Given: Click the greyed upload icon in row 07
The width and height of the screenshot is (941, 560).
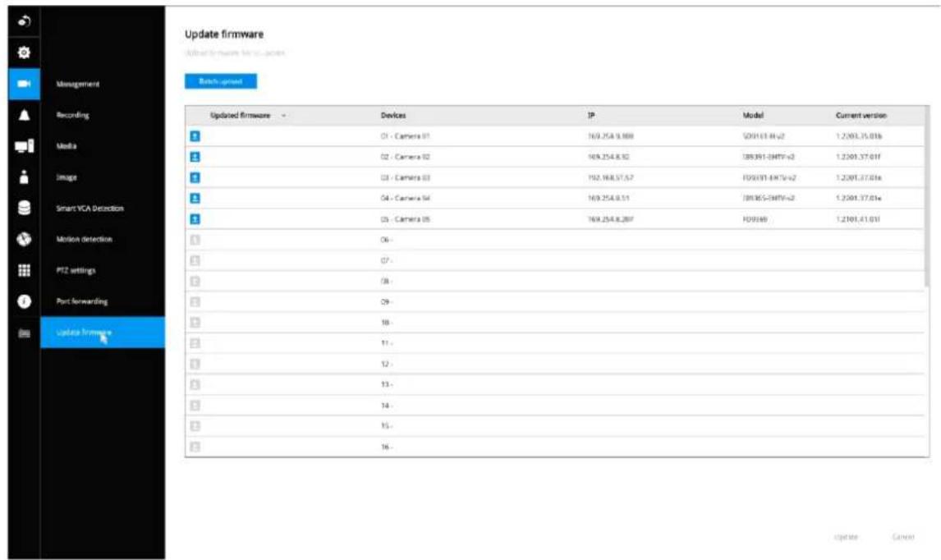Looking at the screenshot, I should [195, 260].
